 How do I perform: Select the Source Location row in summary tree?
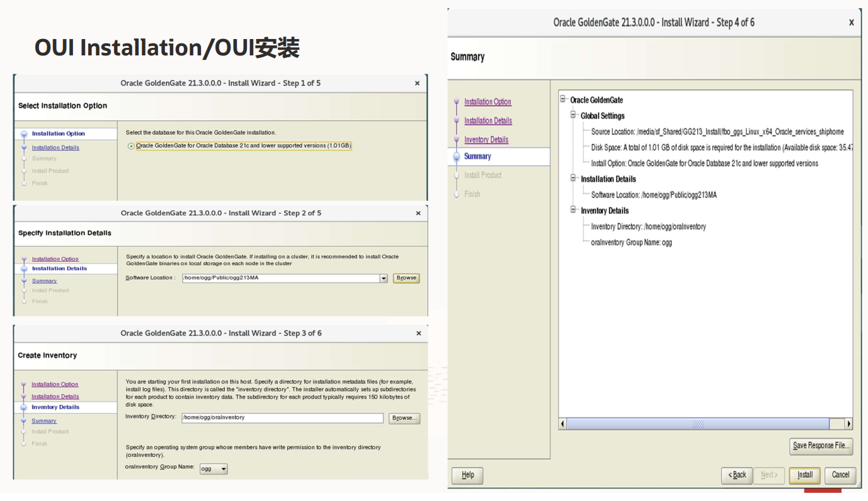tap(717, 132)
